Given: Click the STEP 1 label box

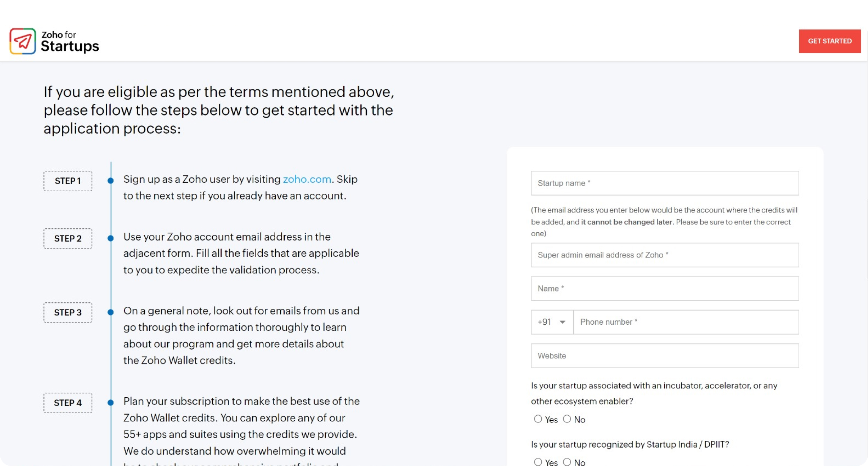Looking at the screenshot, I should [x=68, y=181].
